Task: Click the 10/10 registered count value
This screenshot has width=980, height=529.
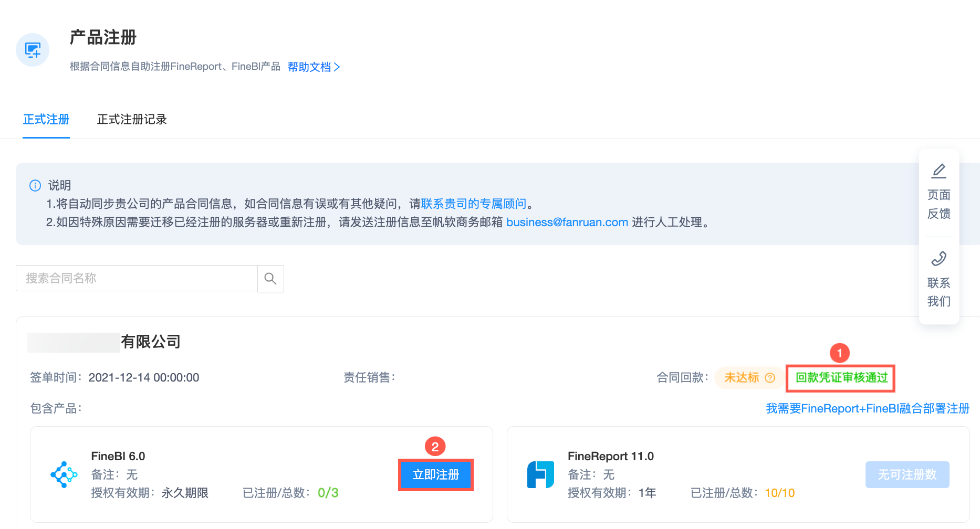Action: pyautogui.click(x=780, y=493)
